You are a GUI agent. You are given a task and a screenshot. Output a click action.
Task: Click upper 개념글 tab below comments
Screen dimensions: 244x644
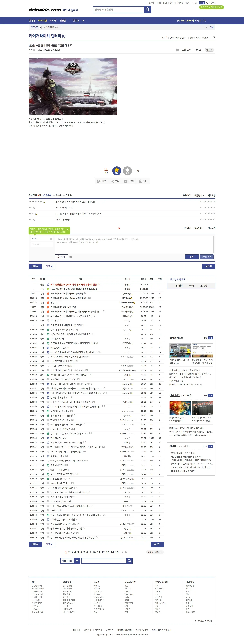coord(49,267)
